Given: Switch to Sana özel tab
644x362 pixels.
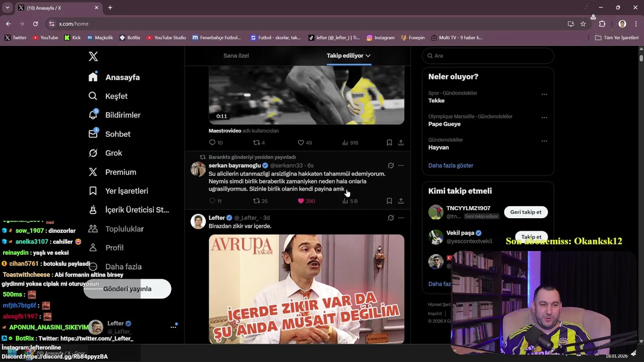Looking at the screenshot, I should [x=236, y=55].
